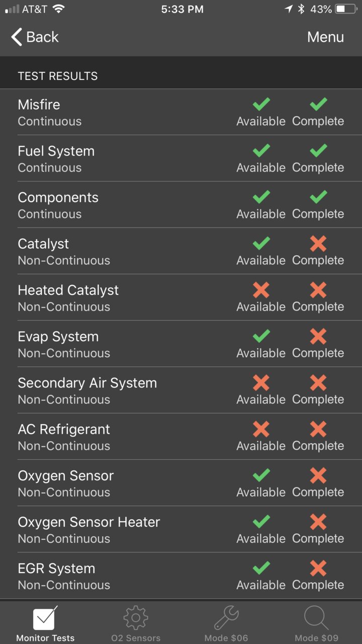Tap Oxygen Sensor Complete red X

pos(318,475)
